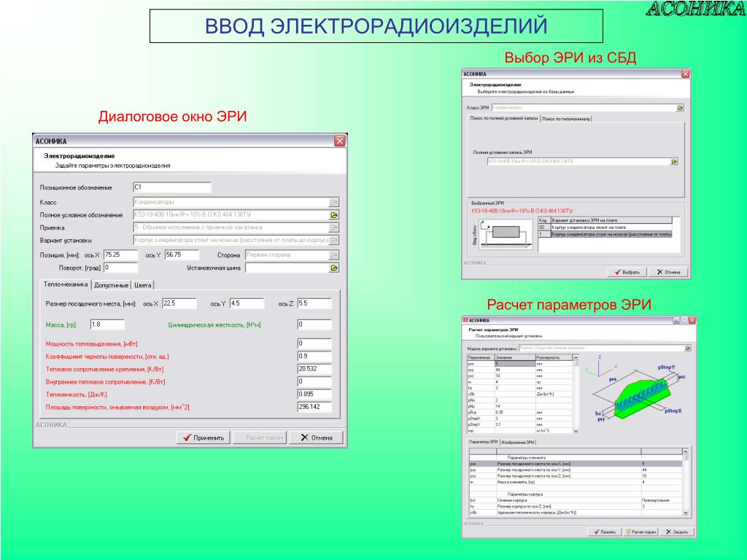Click the Позиционное обозначение field with C1
Image resolution: width=747 pixels, height=560 pixels.
click(x=172, y=187)
